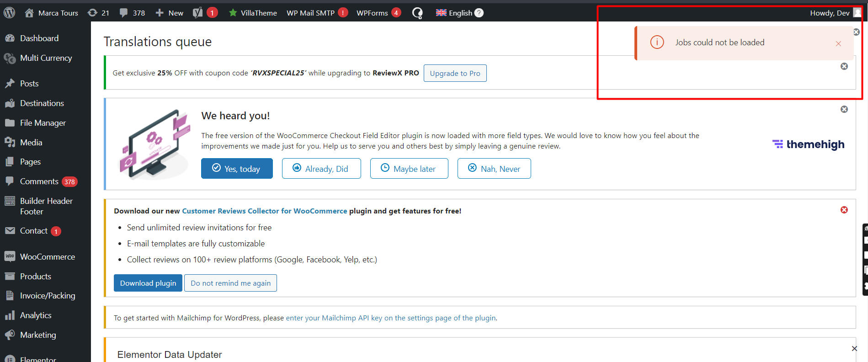The image size is (868, 362).
Task: Click Nah, Never button
Action: 494,169
